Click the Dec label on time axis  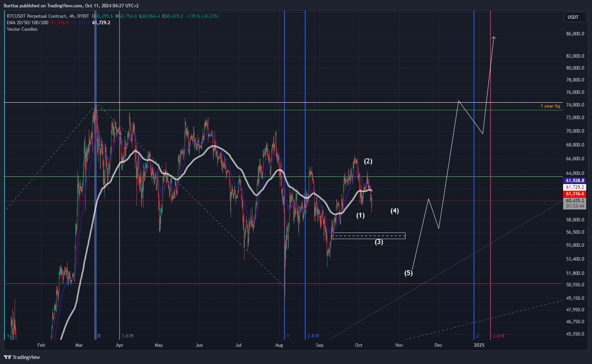(439, 345)
